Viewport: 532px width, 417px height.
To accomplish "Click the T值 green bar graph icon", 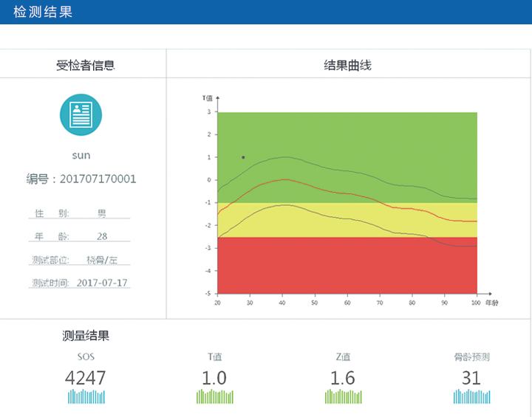I will click(x=215, y=396).
